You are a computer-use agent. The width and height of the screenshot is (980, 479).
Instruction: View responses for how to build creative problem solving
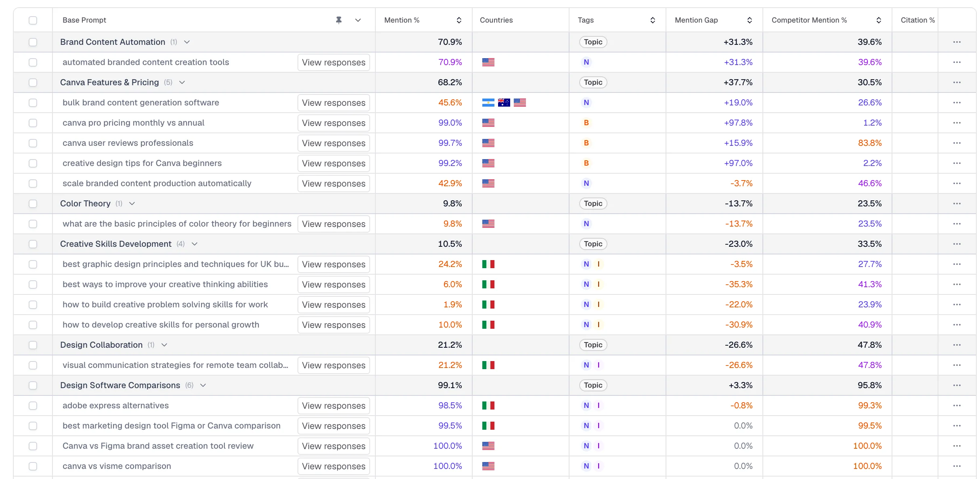click(334, 305)
